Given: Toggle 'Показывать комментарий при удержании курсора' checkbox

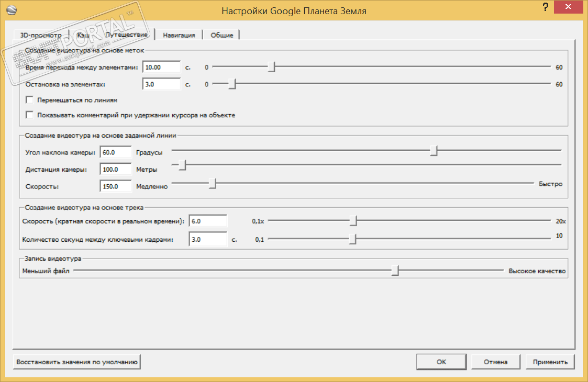Looking at the screenshot, I should coord(30,115).
